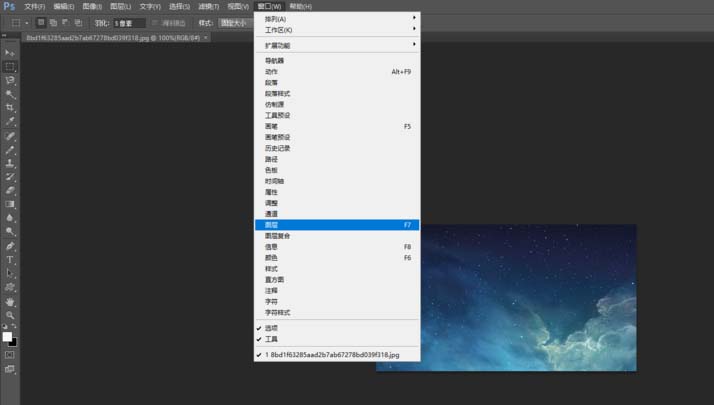The width and height of the screenshot is (714, 405).
Task: Choose 信息 F8 menu entry
Action: coord(337,247)
